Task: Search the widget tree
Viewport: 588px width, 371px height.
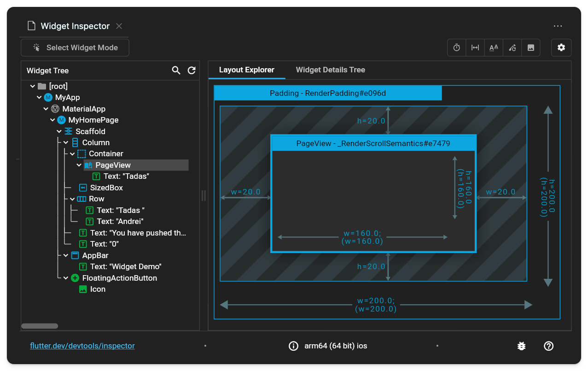Action: pos(176,71)
